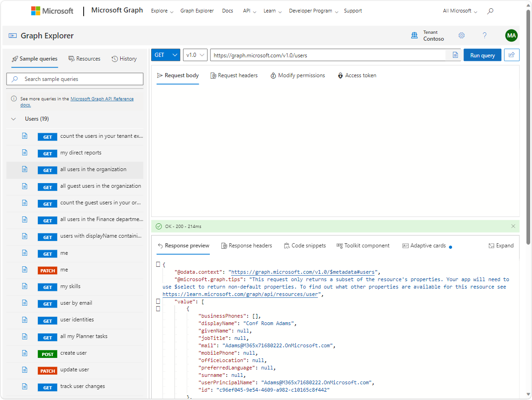Click doc icon beside 'all my Planner tasks'
Screen dimensions: 532x400
pyautogui.click(x=25, y=337)
